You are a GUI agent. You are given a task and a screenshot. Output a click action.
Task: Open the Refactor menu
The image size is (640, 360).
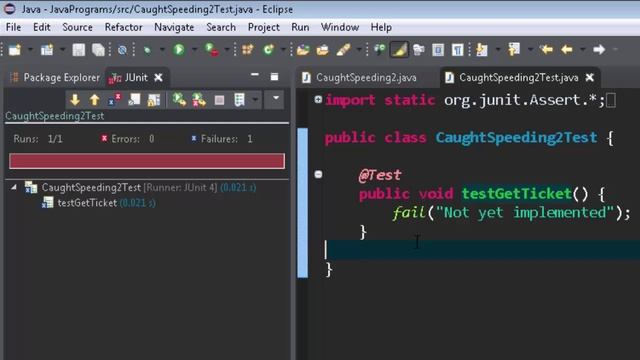point(123,27)
